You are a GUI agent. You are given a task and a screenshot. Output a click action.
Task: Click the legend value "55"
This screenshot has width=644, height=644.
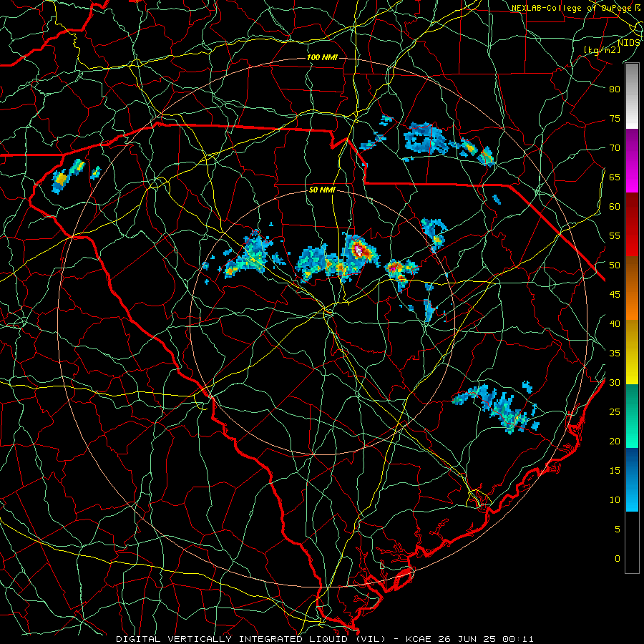615,235
